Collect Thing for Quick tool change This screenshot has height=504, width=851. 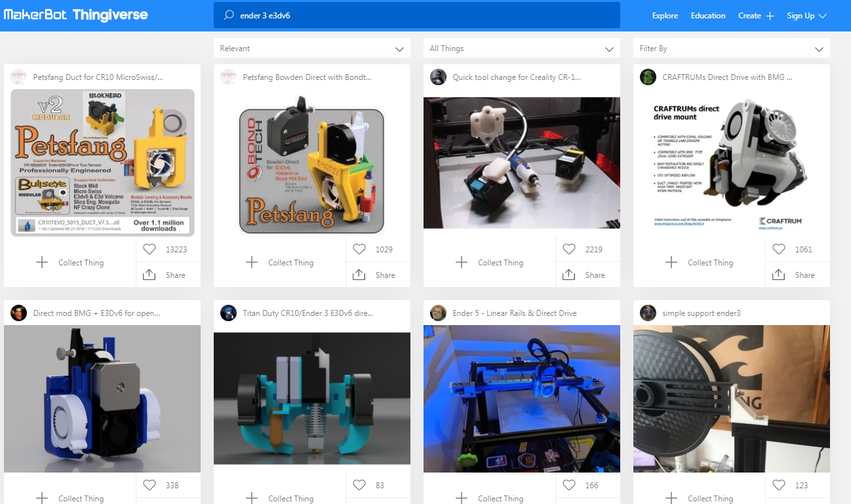[489, 262]
